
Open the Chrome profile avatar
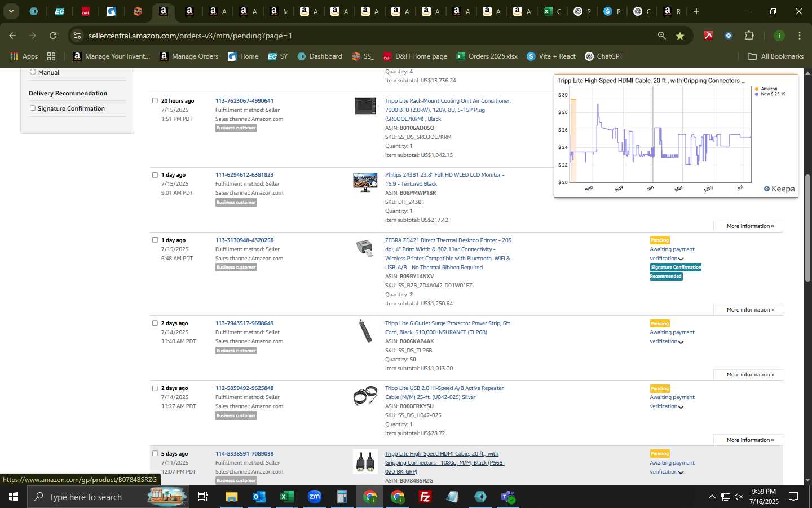point(779,36)
